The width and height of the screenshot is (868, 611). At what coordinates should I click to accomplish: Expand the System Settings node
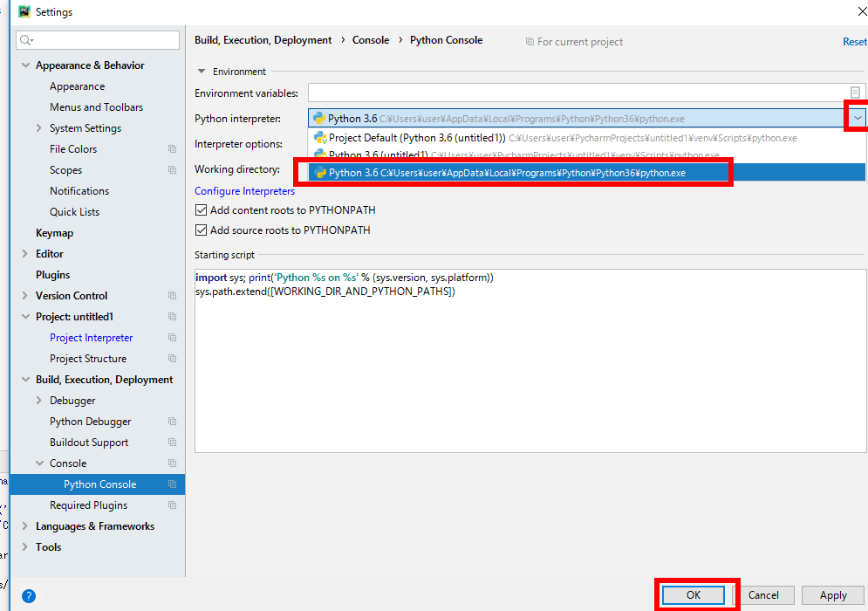[38, 128]
